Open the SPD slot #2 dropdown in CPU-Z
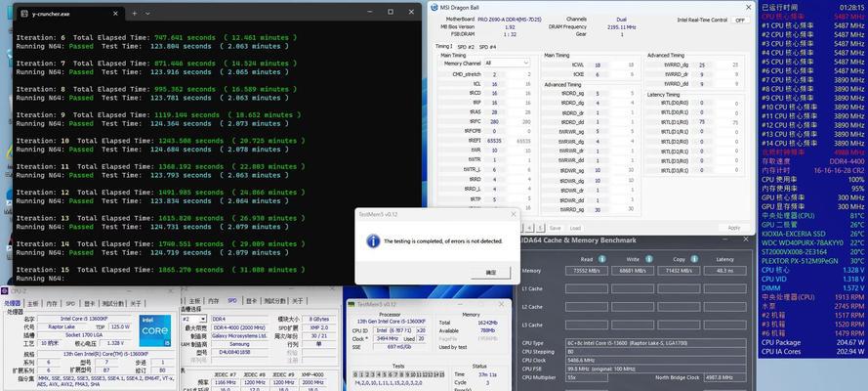 coord(195,319)
